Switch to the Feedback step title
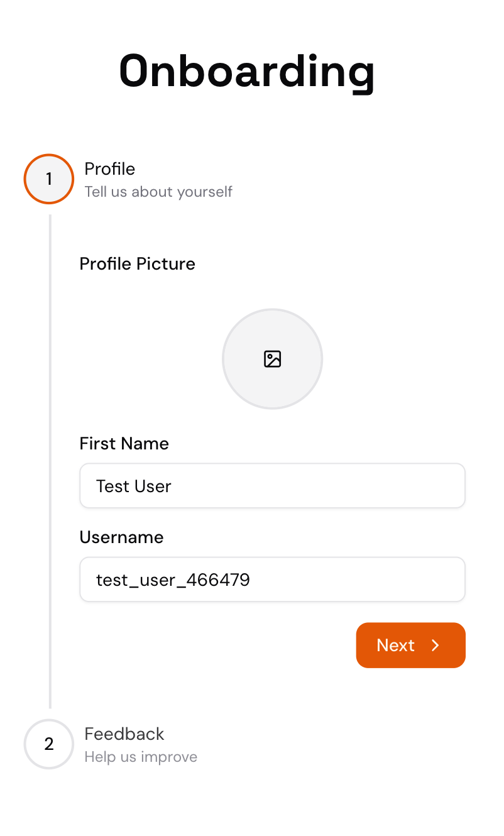 pyautogui.click(x=124, y=734)
